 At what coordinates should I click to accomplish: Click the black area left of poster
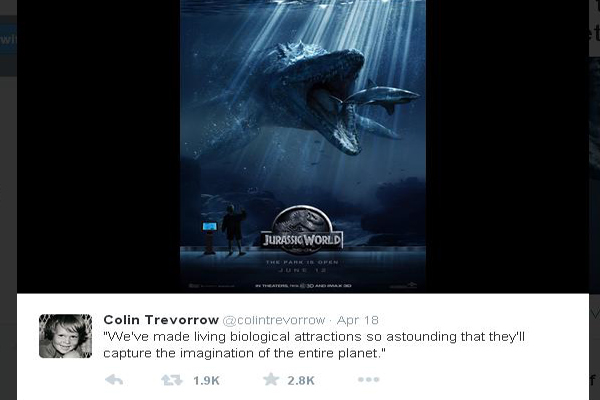point(98,146)
